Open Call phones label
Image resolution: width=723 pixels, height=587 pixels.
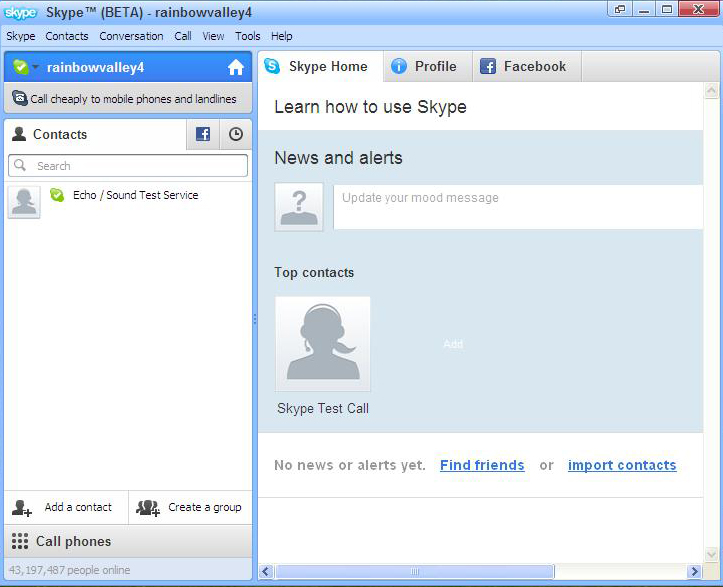[x=74, y=541]
